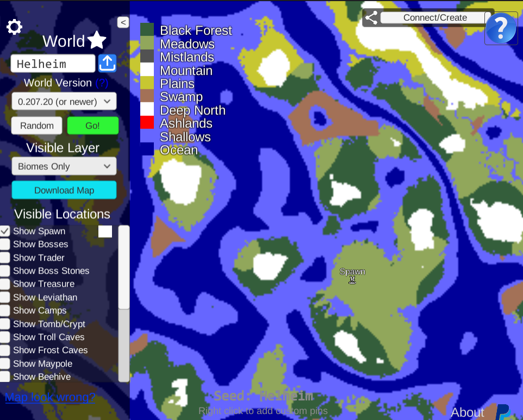523x420 pixels.
Task: Click the Mountain white legend swatch
Action: (x=147, y=70)
